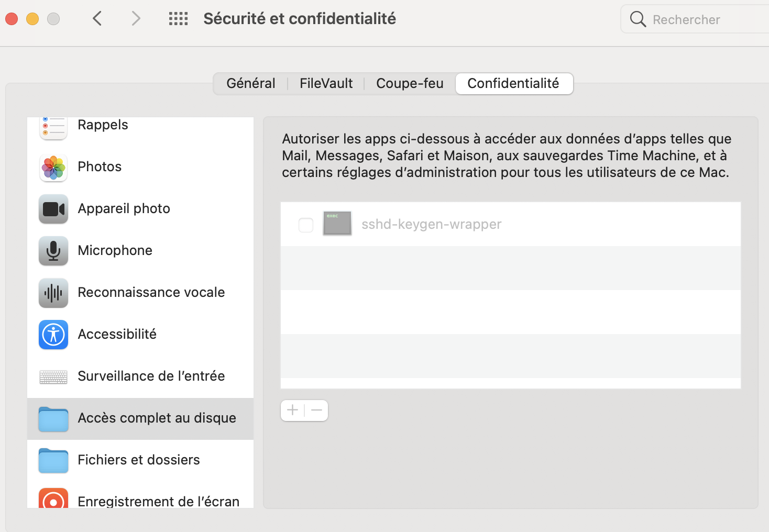
Task: Show all preferences grid icon
Action: point(178,19)
